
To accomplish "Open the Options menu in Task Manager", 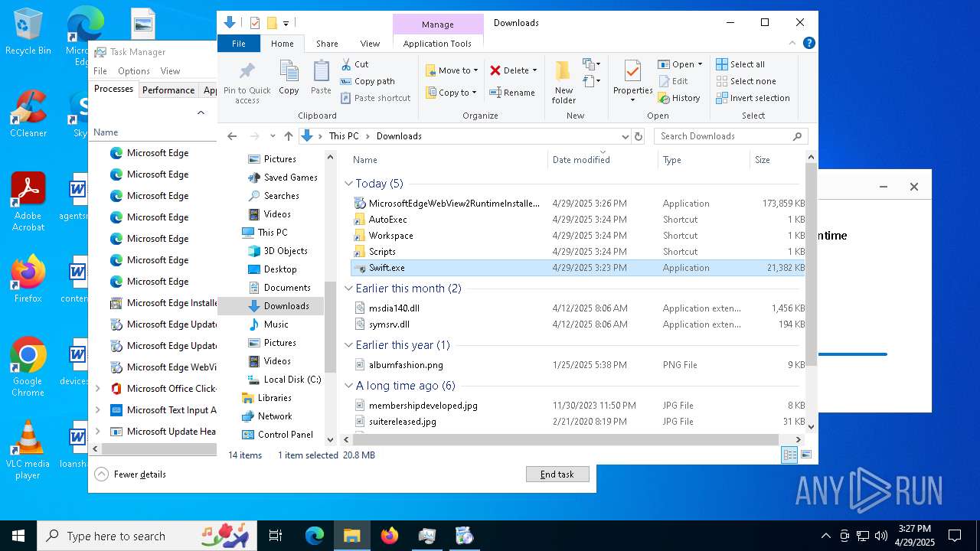I will click(x=134, y=71).
